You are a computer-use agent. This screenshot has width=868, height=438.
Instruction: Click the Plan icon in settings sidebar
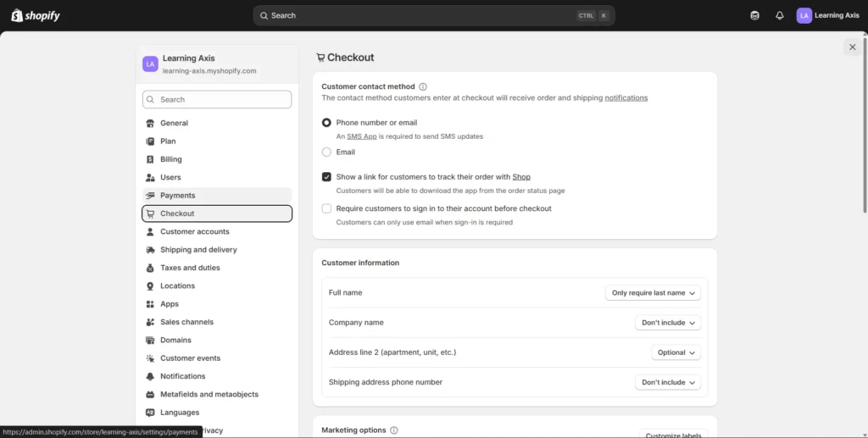tap(150, 141)
